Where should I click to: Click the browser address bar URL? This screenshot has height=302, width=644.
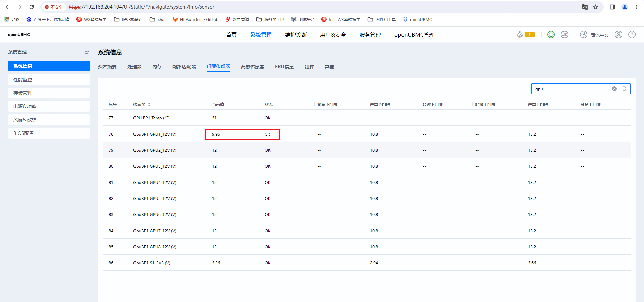tap(141, 7)
